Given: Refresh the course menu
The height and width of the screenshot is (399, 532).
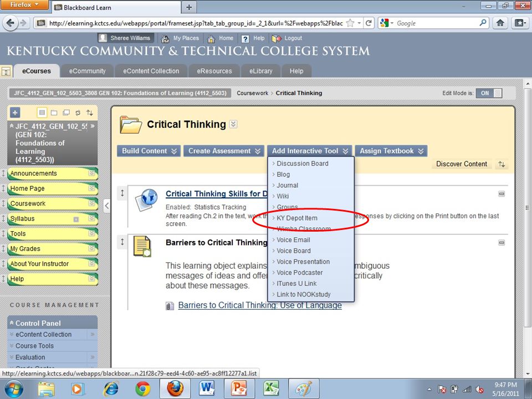Looking at the screenshot, I should [x=78, y=112].
